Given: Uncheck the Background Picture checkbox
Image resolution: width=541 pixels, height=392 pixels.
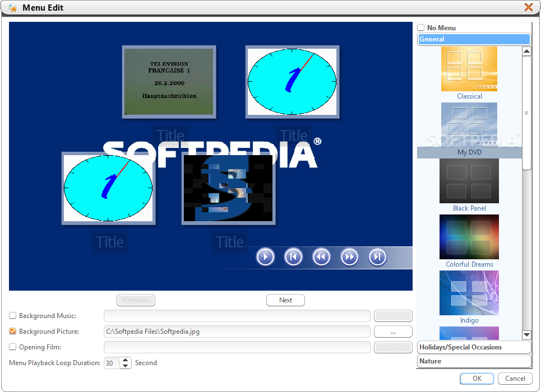Looking at the screenshot, I should click(12, 332).
